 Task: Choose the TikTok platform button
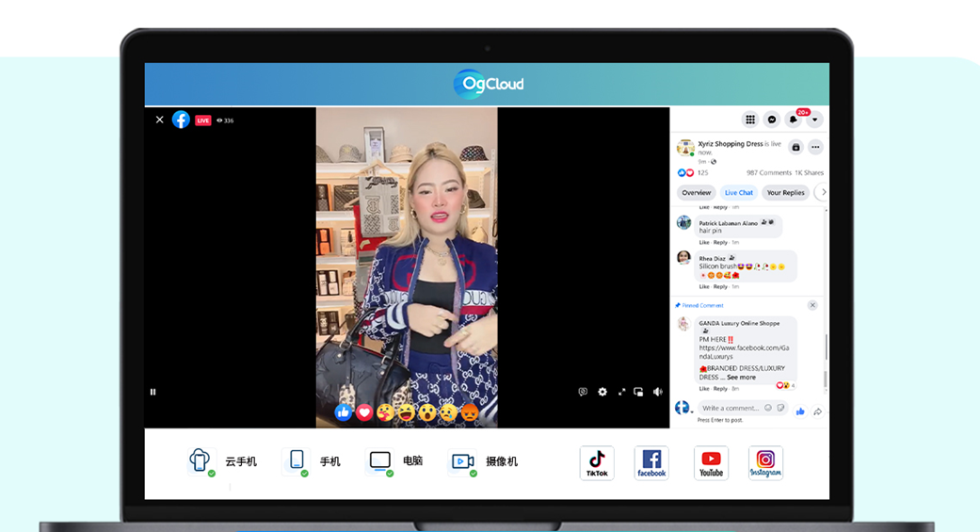point(597,463)
